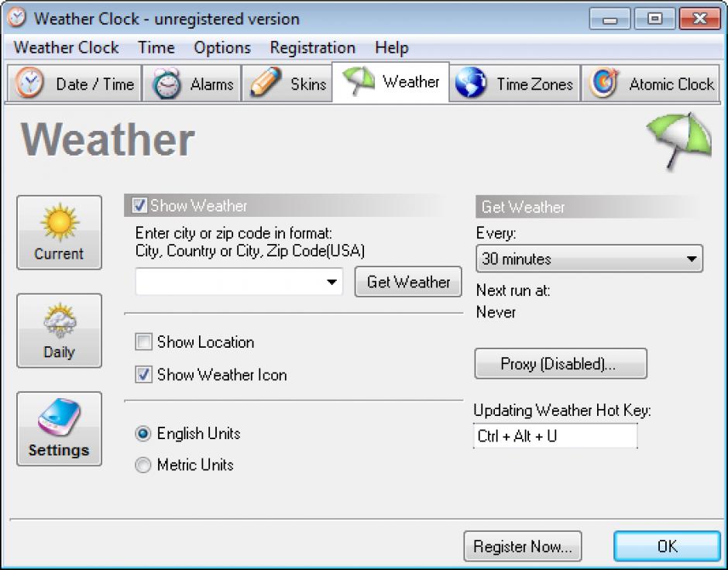This screenshot has height=570, width=728.
Task: Click the Updating Weather Hot Key field
Action: coord(555,436)
